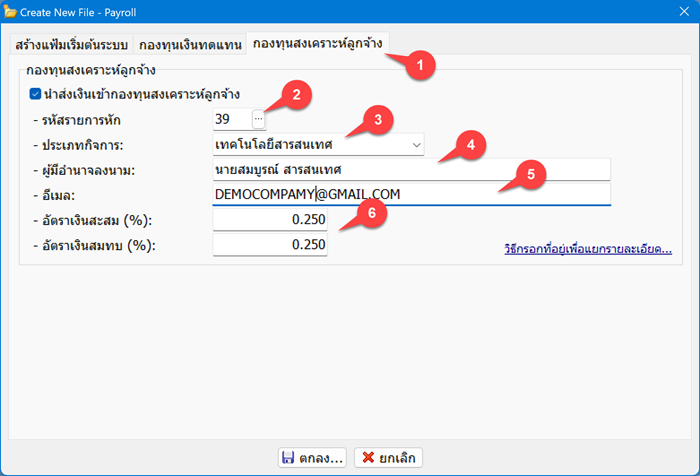Close the Create New File dialog
700x476 pixels.
676,14
